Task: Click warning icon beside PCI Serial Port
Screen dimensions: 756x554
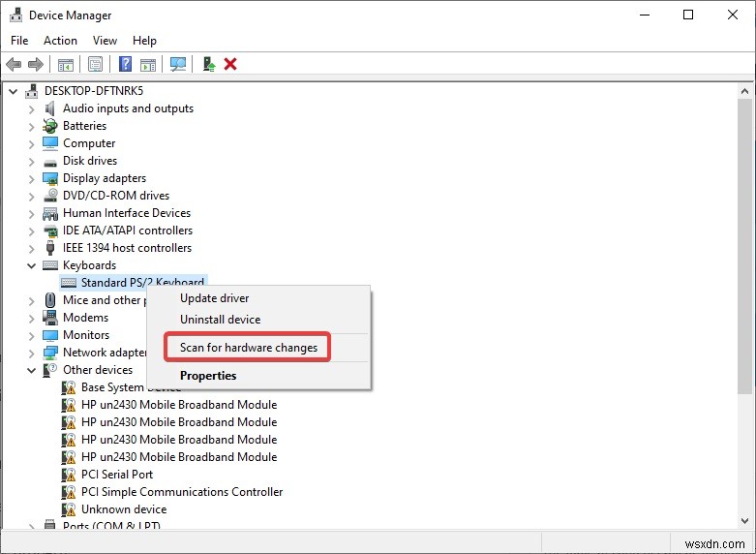Action: pos(69,475)
